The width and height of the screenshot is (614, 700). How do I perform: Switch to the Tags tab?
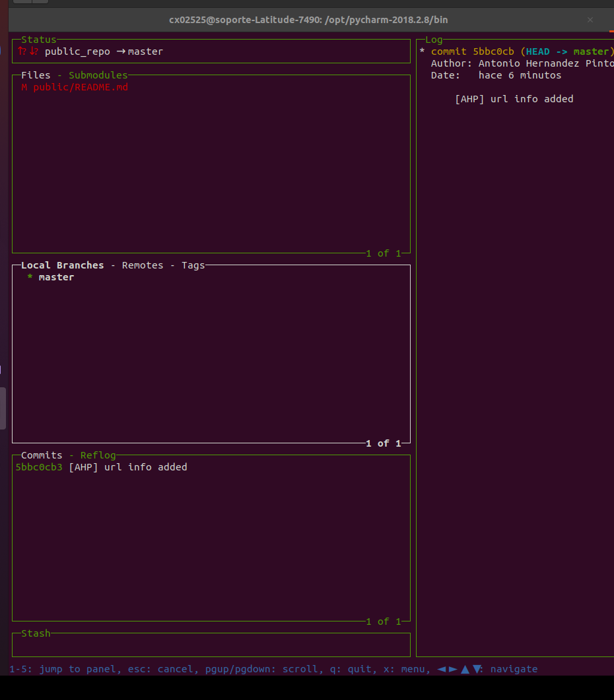point(193,265)
